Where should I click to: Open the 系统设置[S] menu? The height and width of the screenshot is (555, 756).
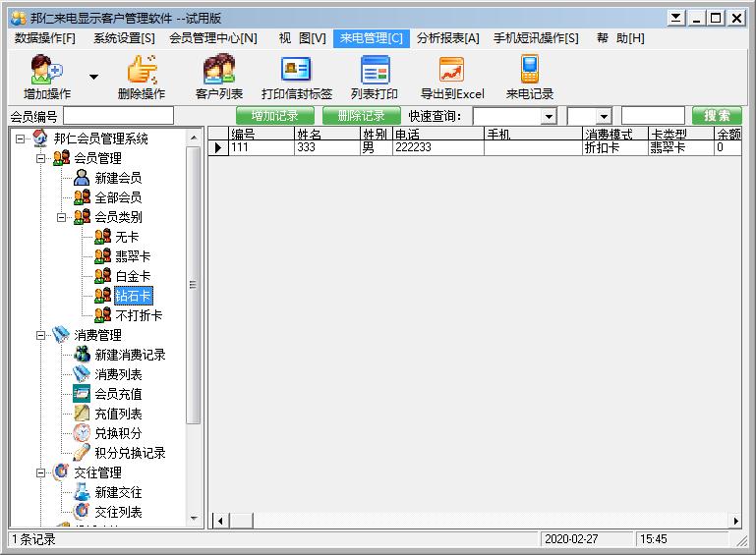124,38
